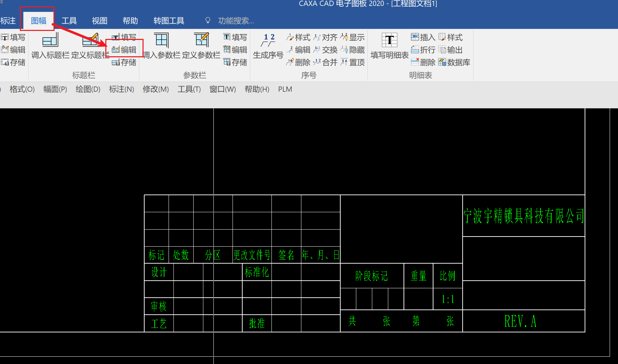This screenshot has height=364, width=618.
Task: Open the 绘图(D) menu
Action: 88,89
